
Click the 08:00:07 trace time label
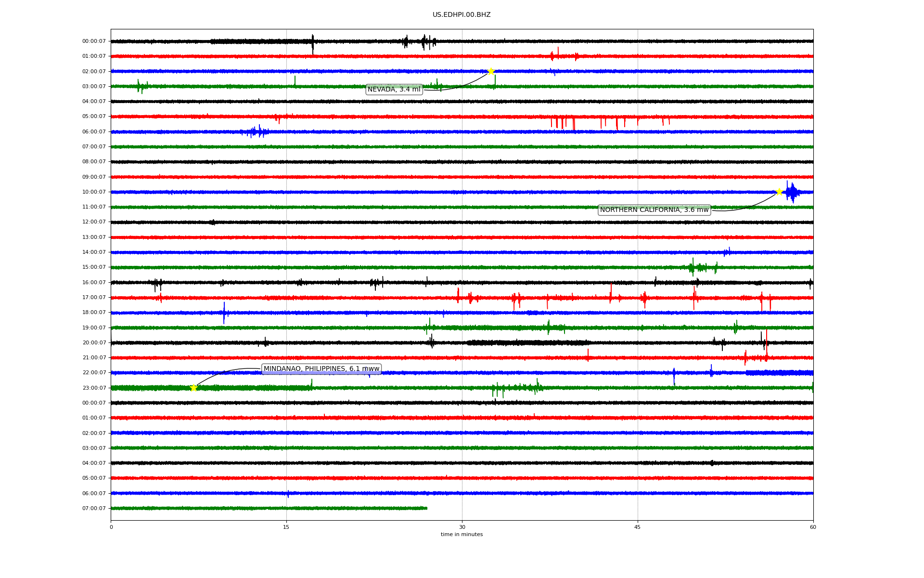(x=94, y=162)
